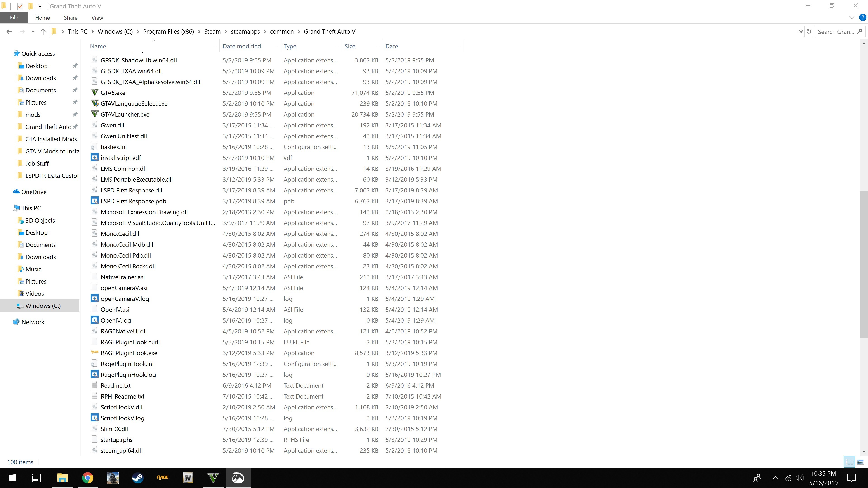The width and height of the screenshot is (868, 488).
Task: Open the File menu
Action: click(14, 18)
